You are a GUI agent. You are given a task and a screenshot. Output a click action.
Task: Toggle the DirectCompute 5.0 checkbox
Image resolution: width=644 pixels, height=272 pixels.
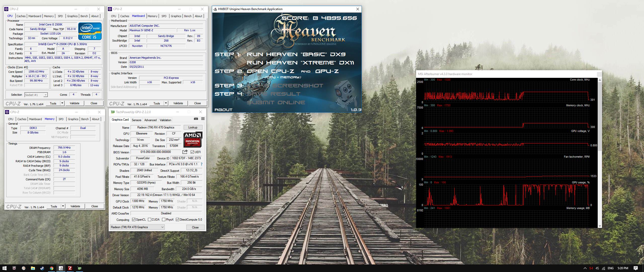pos(178,219)
